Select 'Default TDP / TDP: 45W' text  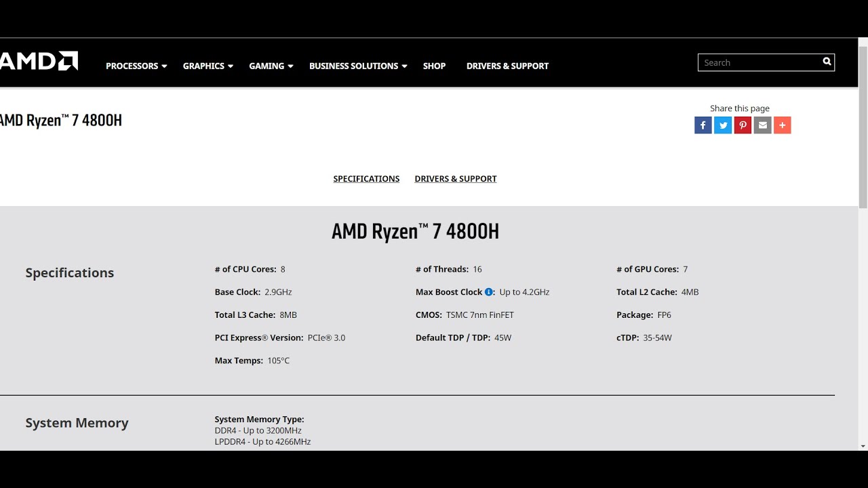coord(463,338)
